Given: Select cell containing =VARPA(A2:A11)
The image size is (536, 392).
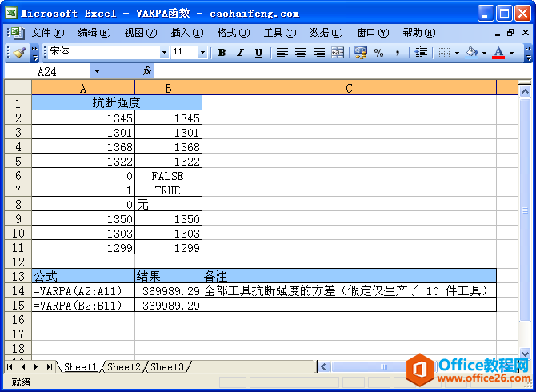Looking at the screenshot, I should [83, 290].
